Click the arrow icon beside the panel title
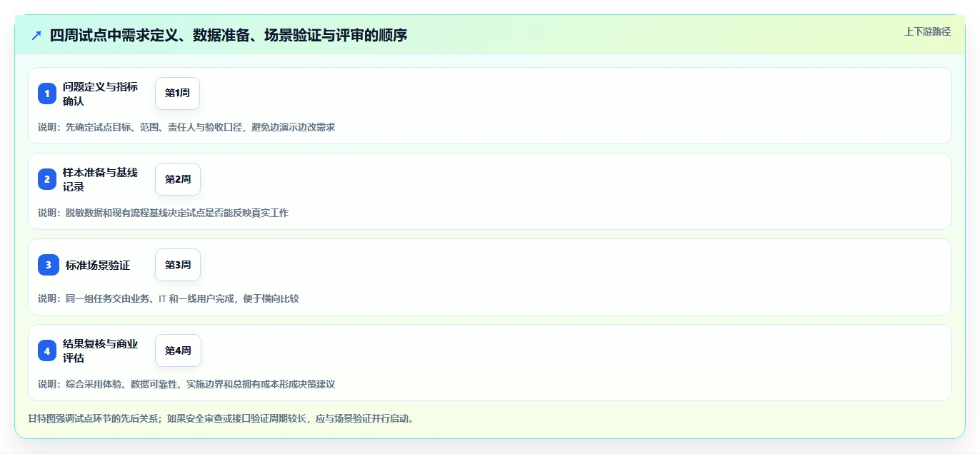This screenshot has height=454, width=980. click(x=36, y=35)
